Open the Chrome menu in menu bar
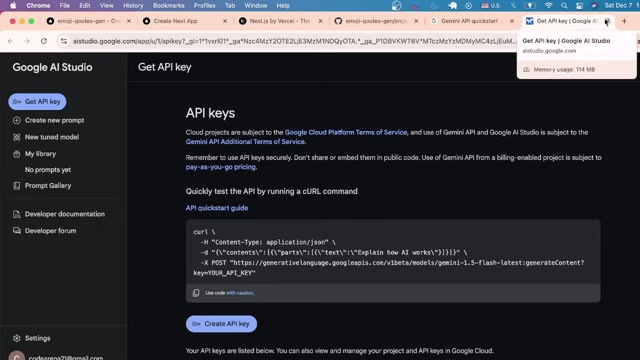 point(38,6)
